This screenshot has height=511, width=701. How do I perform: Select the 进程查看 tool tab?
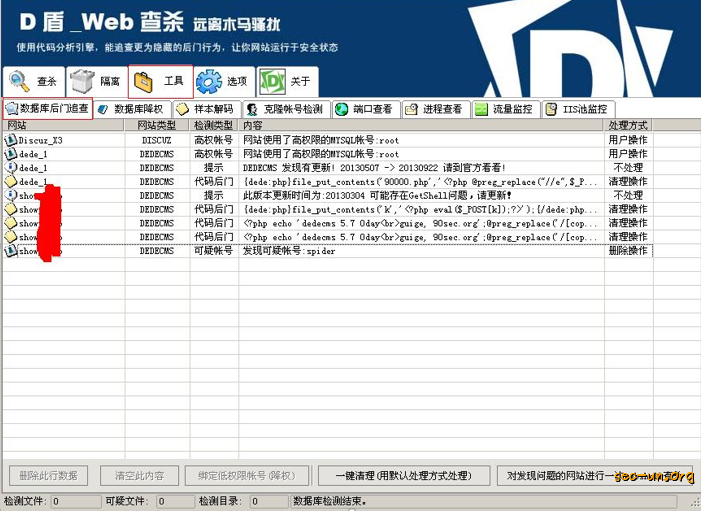click(x=436, y=109)
